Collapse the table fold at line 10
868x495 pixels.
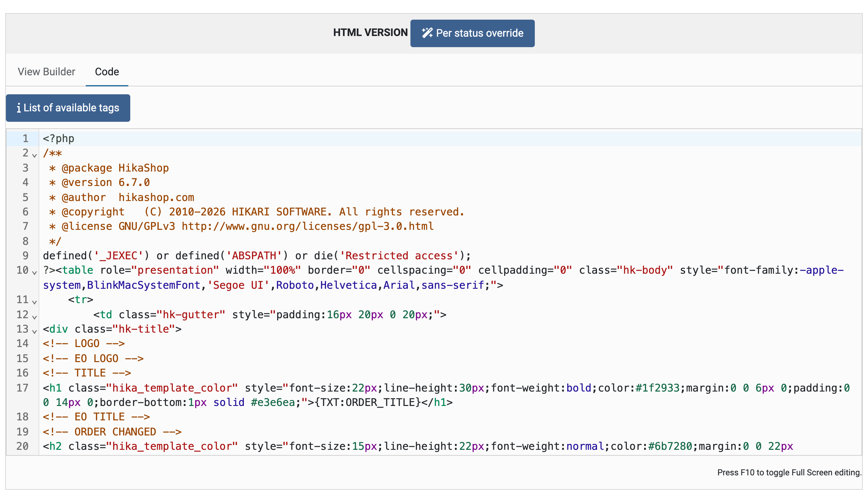pyautogui.click(x=34, y=272)
